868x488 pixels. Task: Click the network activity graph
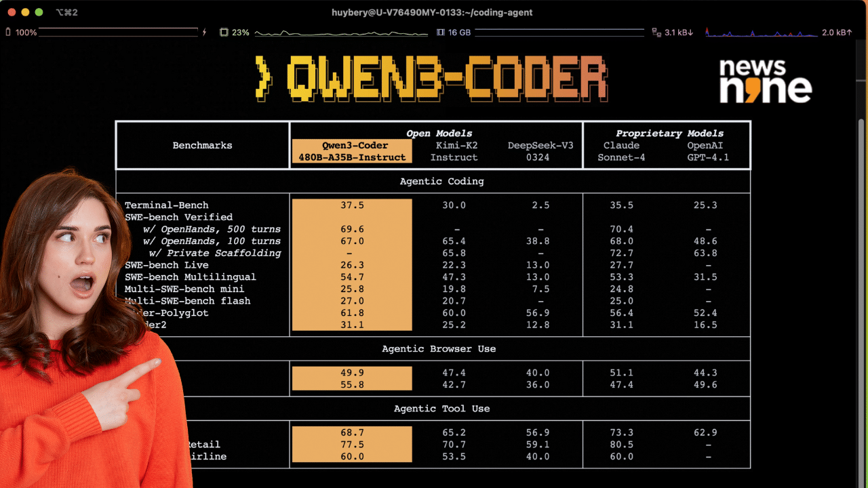pos(761,32)
